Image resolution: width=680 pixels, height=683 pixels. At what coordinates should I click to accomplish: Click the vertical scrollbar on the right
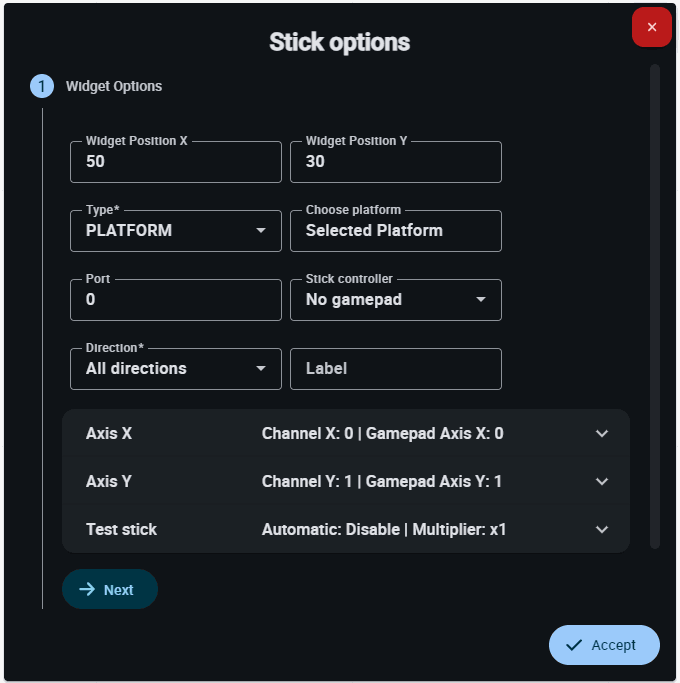point(655,300)
